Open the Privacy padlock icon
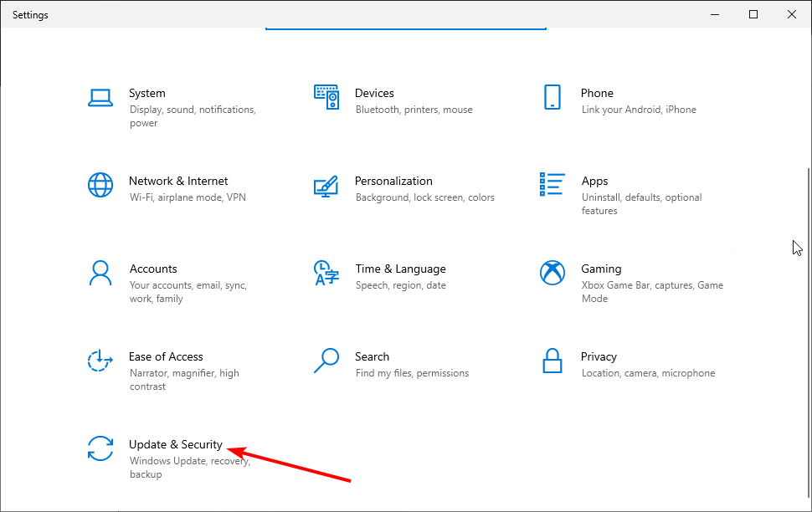812x512 pixels. tap(552, 361)
